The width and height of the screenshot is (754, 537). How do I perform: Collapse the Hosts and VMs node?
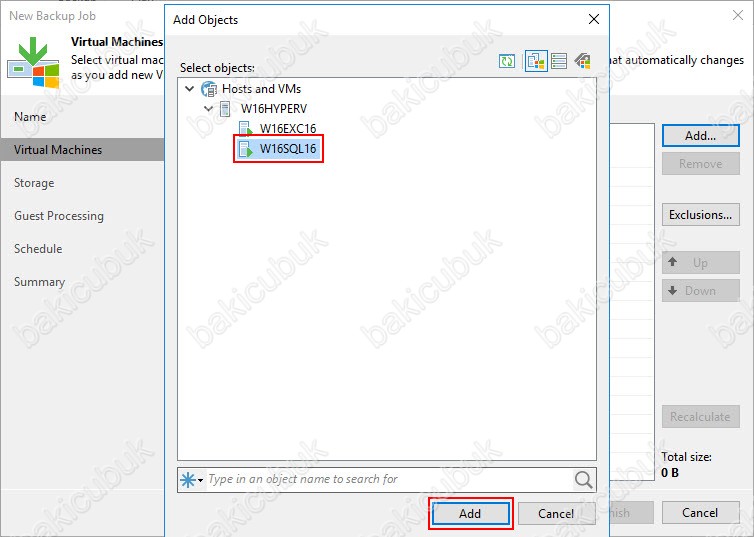pyautogui.click(x=190, y=89)
